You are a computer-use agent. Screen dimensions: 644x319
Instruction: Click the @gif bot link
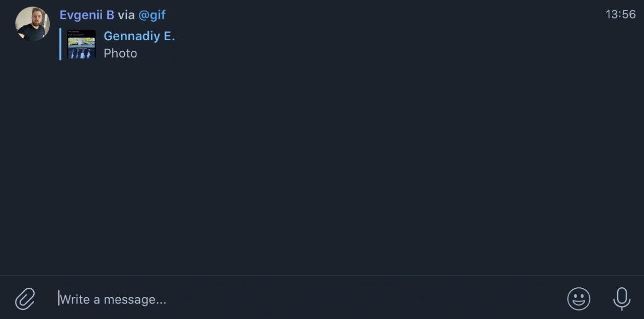[x=152, y=15]
